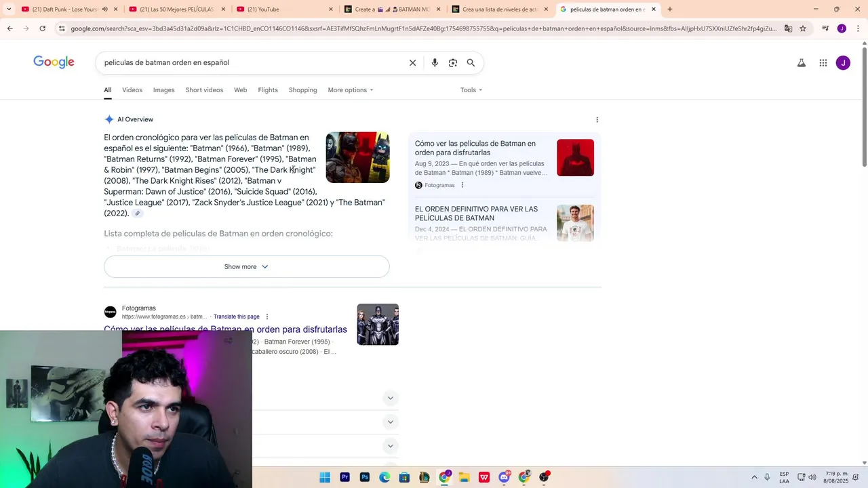Open Windows Start menu
This screenshot has height=488, width=868.
point(325,477)
